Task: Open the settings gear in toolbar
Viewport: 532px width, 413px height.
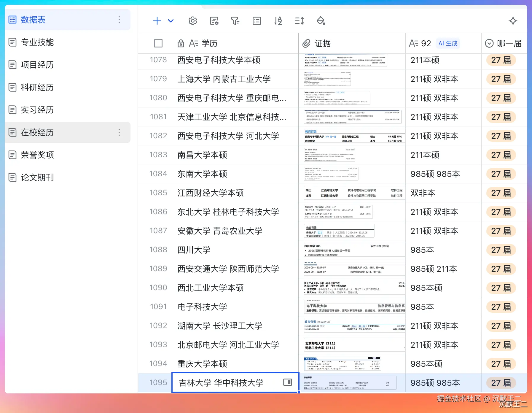Action: click(x=193, y=21)
